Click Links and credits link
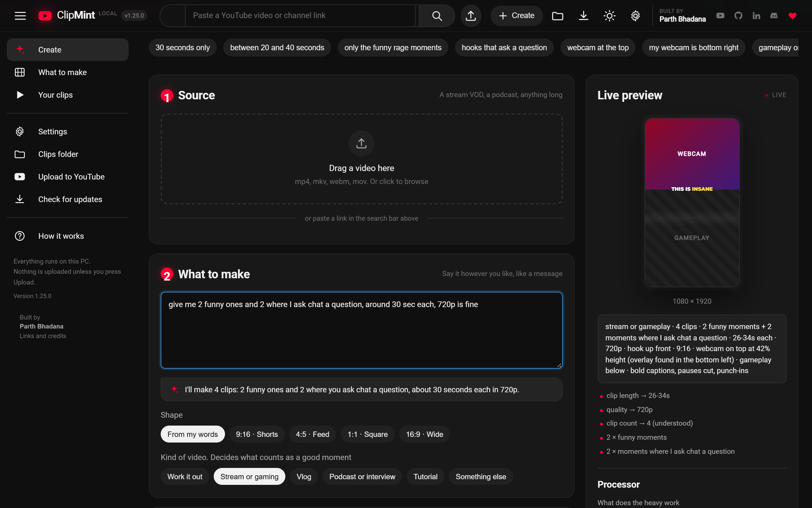 43,336
